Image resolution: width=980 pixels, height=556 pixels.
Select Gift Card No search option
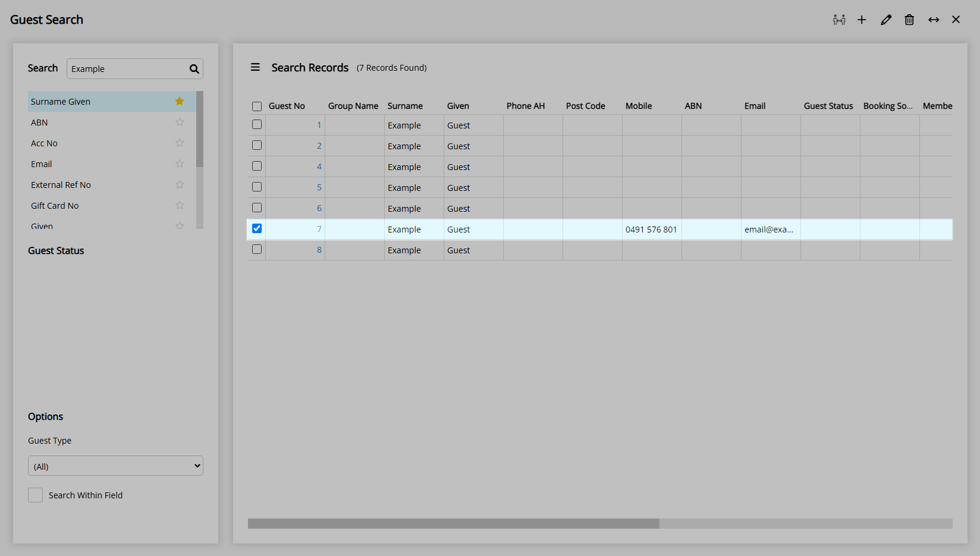[112, 205]
